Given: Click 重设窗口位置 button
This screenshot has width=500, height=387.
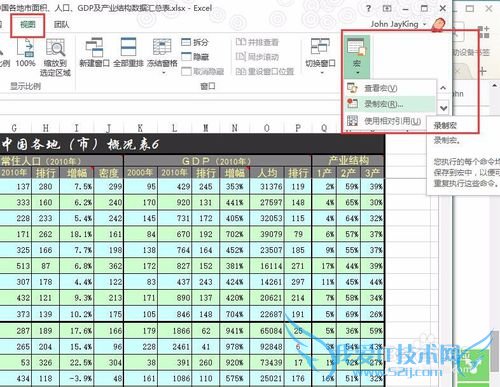Looking at the screenshot, I should (265, 71).
